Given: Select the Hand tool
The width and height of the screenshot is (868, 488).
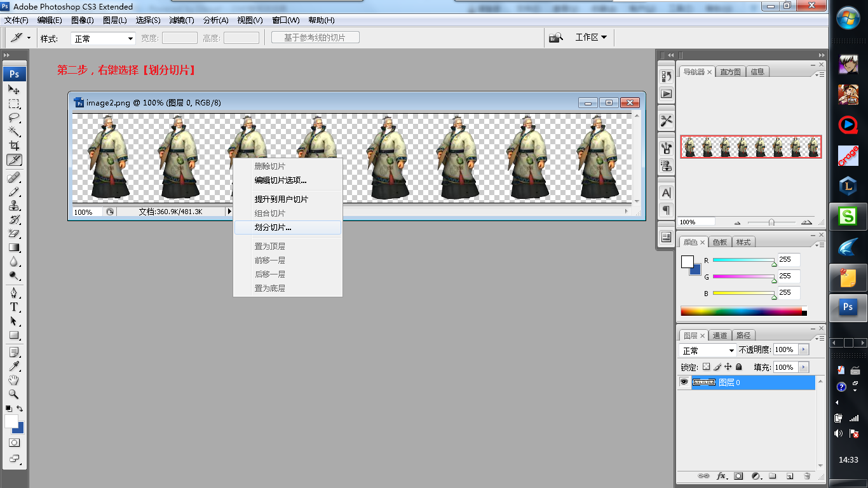Looking at the screenshot, I should [14, 380].
